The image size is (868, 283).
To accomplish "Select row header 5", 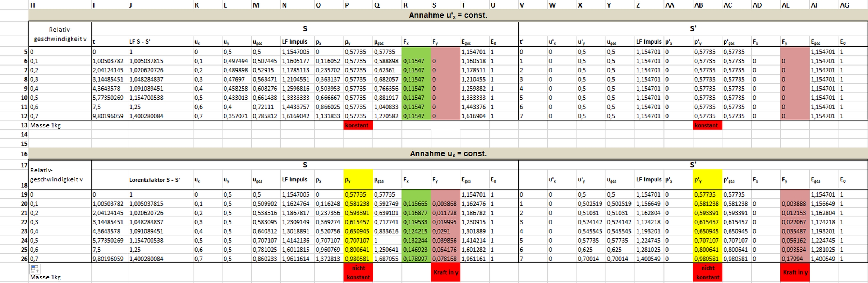I will (14, 52).
